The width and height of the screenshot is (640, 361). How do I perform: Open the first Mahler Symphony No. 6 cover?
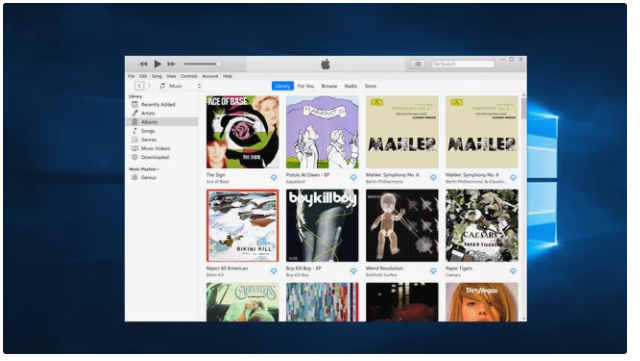(x=402, y=132)
